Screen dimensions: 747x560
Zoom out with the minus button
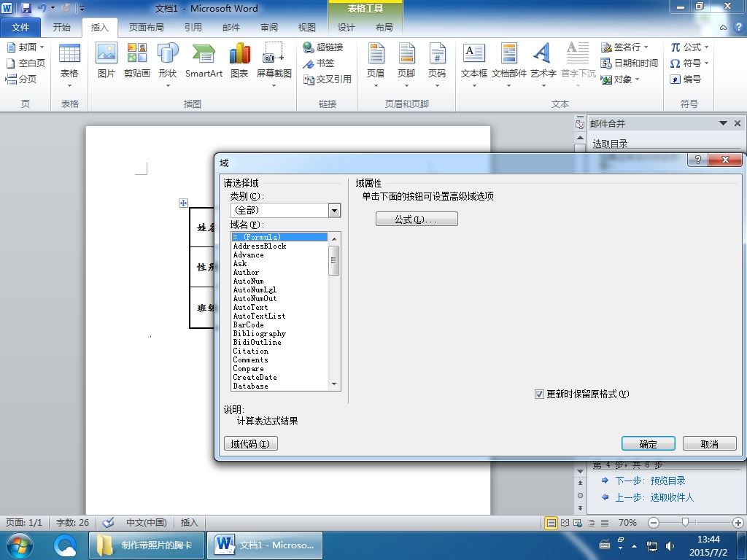pos(654,523)
